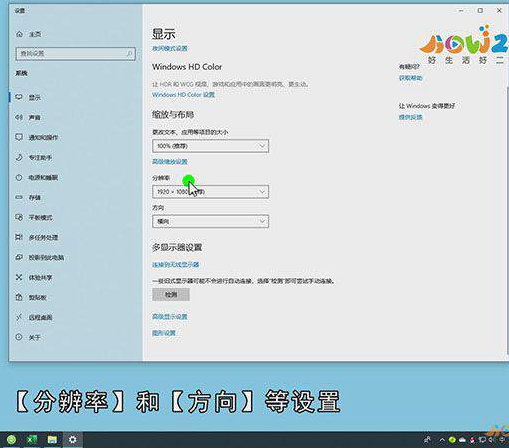The height and width of the screenshot is (448, 509).
Task: Click the Windows HD Color heading
Action: (187, 67)
